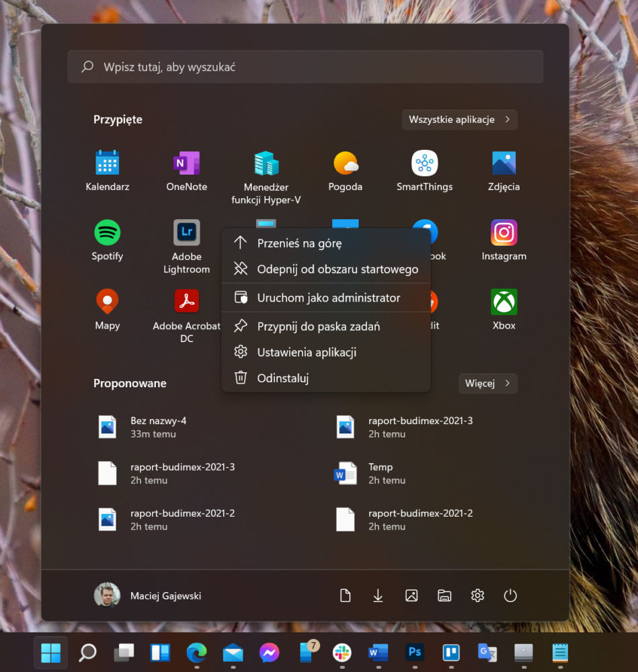Open File Explorer icon in Start footer
Screen dimensions: 638x672
pos(444,595)
